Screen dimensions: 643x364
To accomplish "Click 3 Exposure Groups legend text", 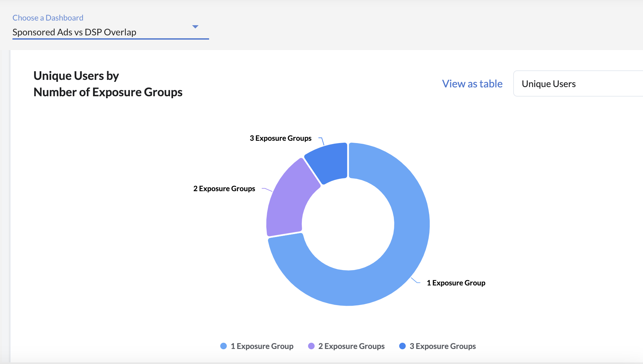I will click(442, 346).
